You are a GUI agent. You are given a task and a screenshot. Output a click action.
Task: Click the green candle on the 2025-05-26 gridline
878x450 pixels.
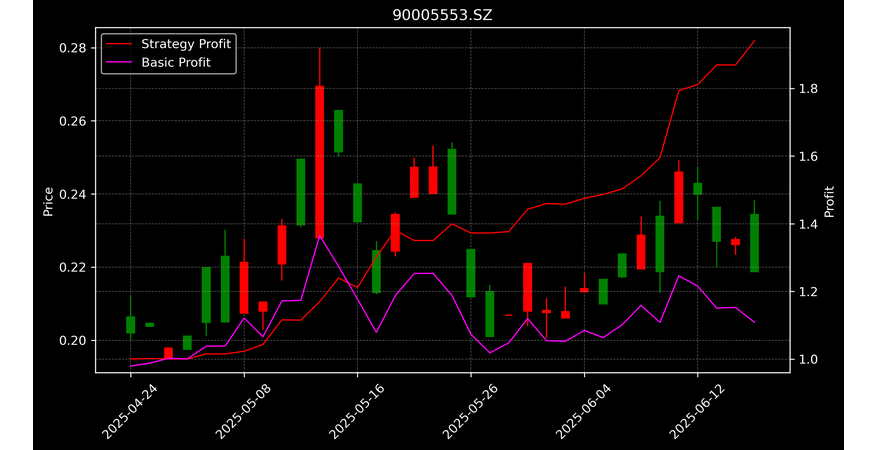click(471, 273)
